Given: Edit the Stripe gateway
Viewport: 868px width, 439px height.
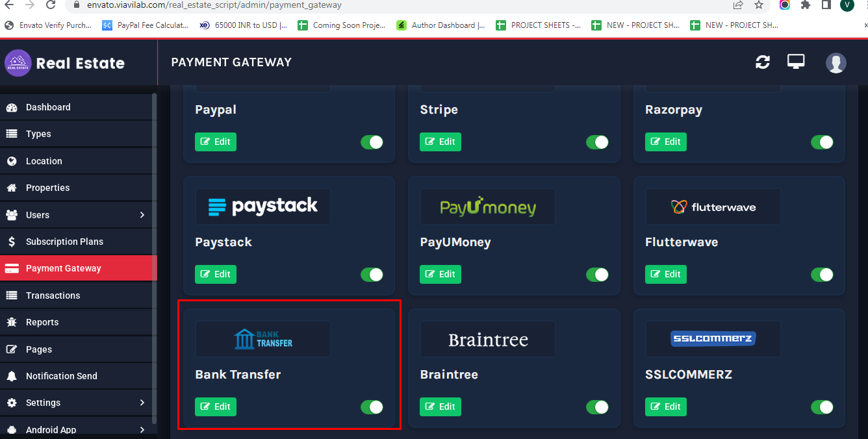Looking at the screenshot, I should click(440, 142).
